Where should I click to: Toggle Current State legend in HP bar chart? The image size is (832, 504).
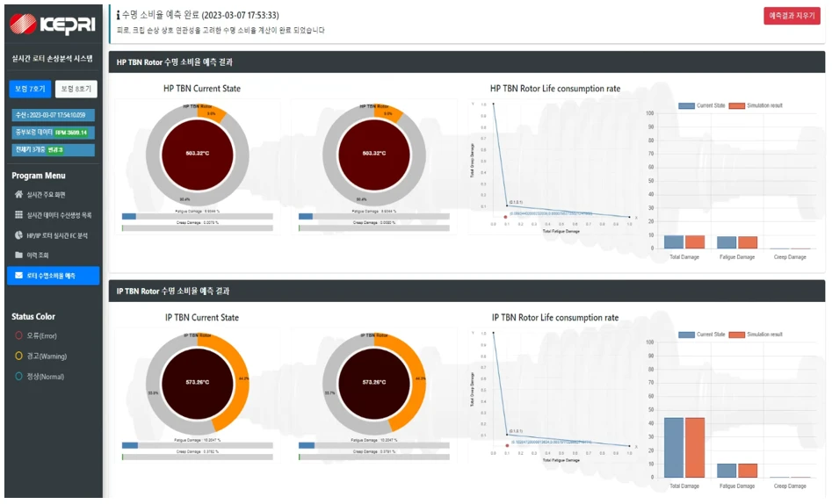[x=701, y=105]
